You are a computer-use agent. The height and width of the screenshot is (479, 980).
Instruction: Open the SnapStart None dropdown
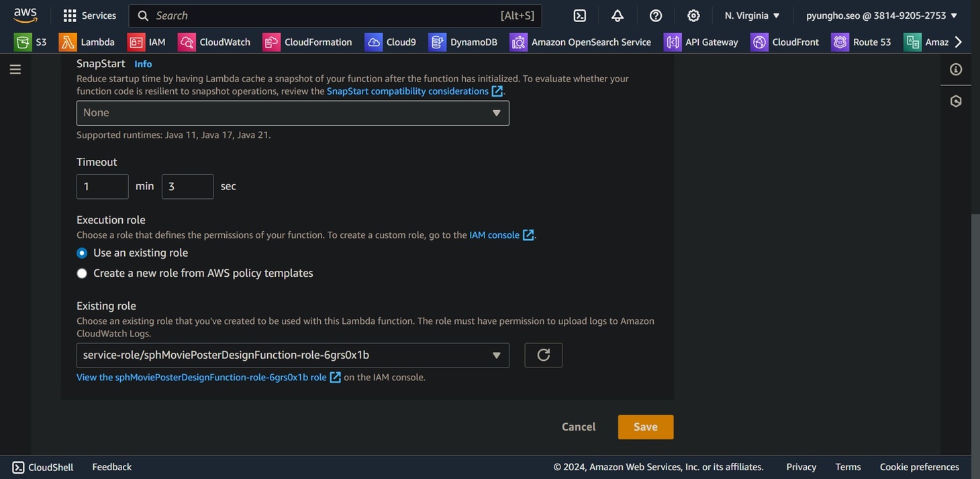pyautogui.click(x=293, y=113)
